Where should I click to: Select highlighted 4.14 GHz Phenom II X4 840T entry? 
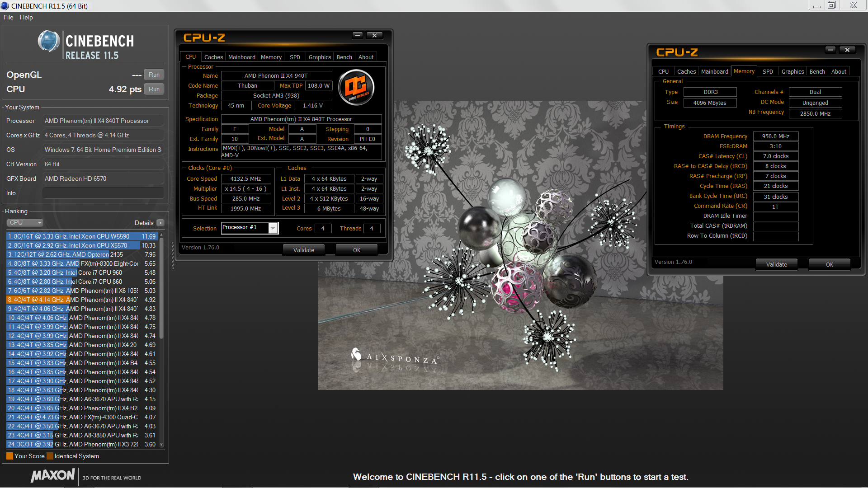(x=81, y=300)
